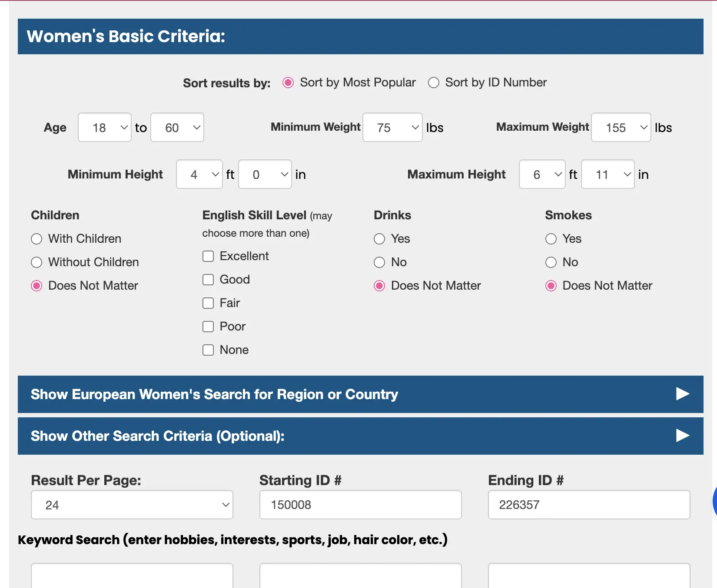
Task: Enable the Fair English skill checkbox
Action: point(208,303)
